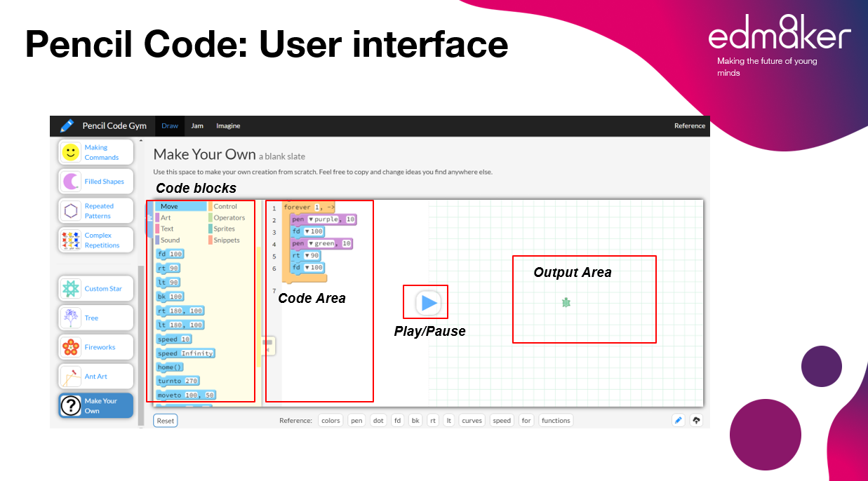Image resolution: width=868 pixels, height=481 pixels.
Task: Open the Fireworks lesson
Action: (95, 347)
